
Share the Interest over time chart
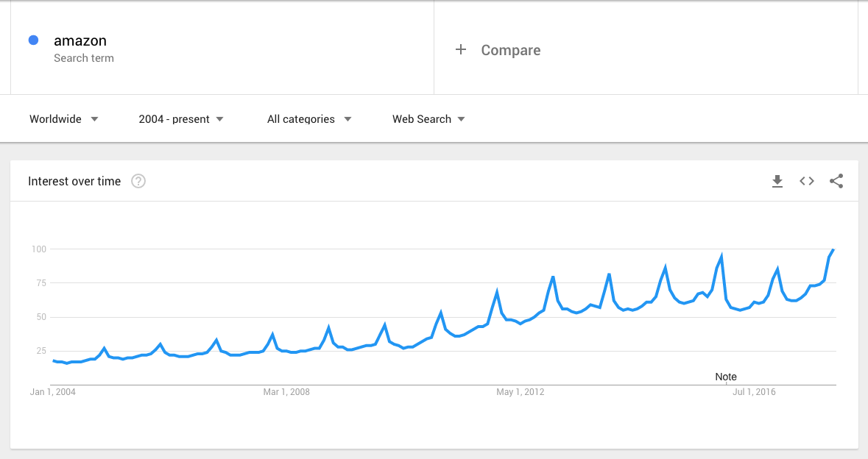(836, 181)
